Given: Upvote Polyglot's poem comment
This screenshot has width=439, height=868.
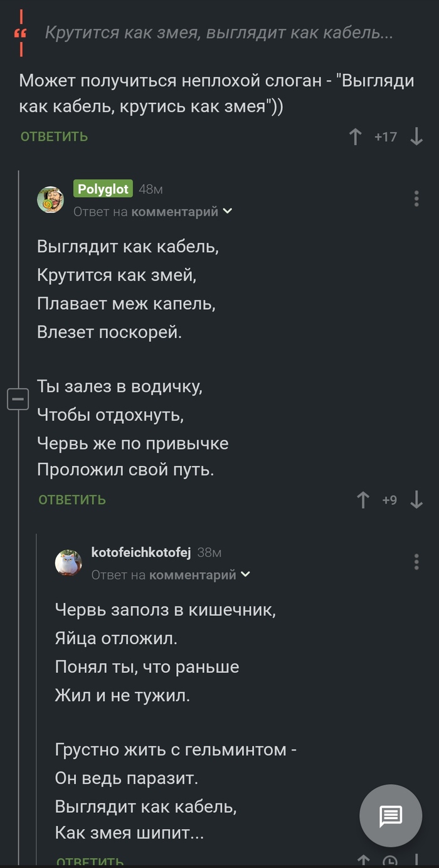Looking at the screenshot, I should point(363,500).
